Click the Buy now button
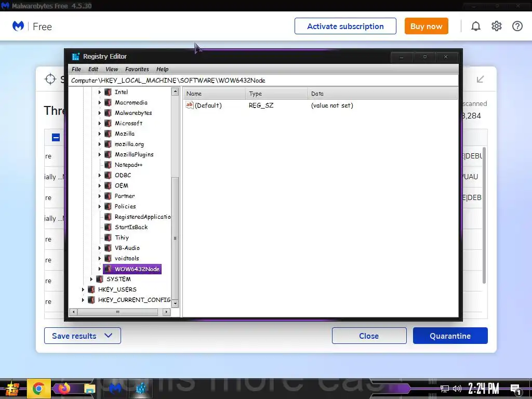532x399 pixels. (426, 26)
